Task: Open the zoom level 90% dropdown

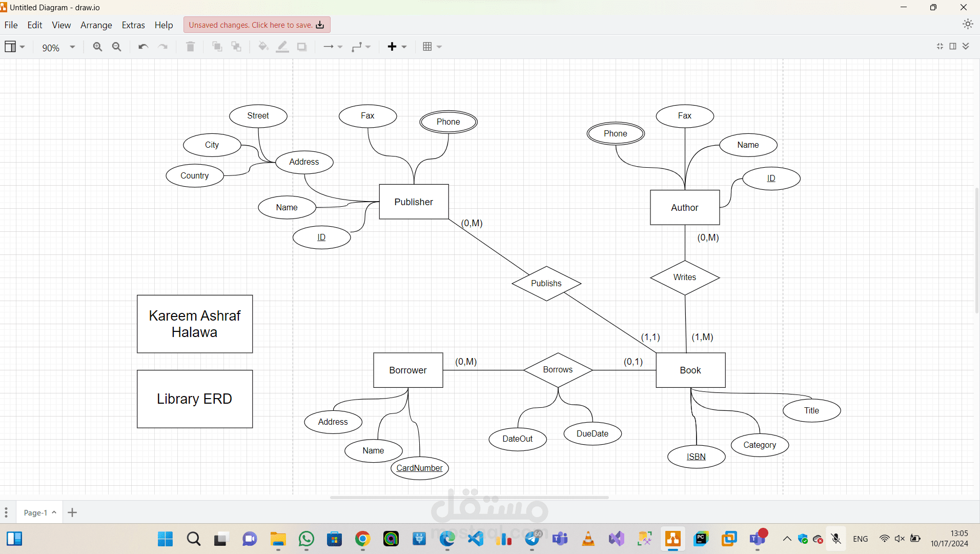Action: point(58,47)
